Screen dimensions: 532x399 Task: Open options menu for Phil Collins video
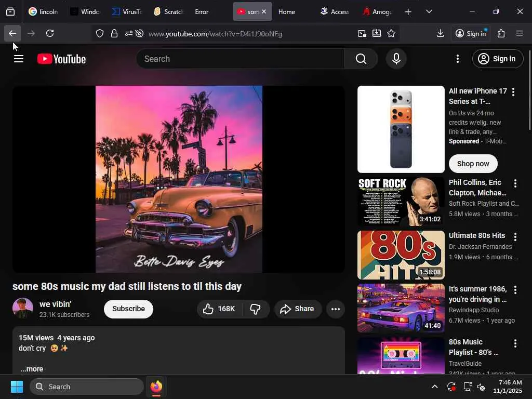point(515,183)
